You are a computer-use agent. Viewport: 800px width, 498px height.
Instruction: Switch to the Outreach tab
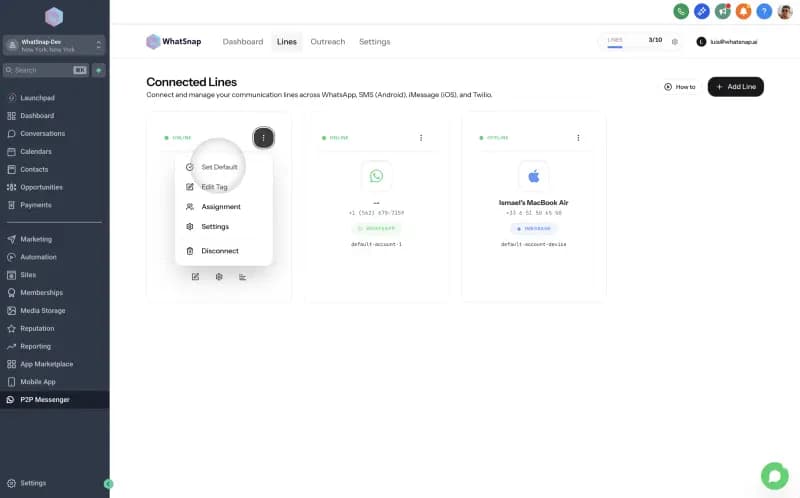[x=328, y=42]
